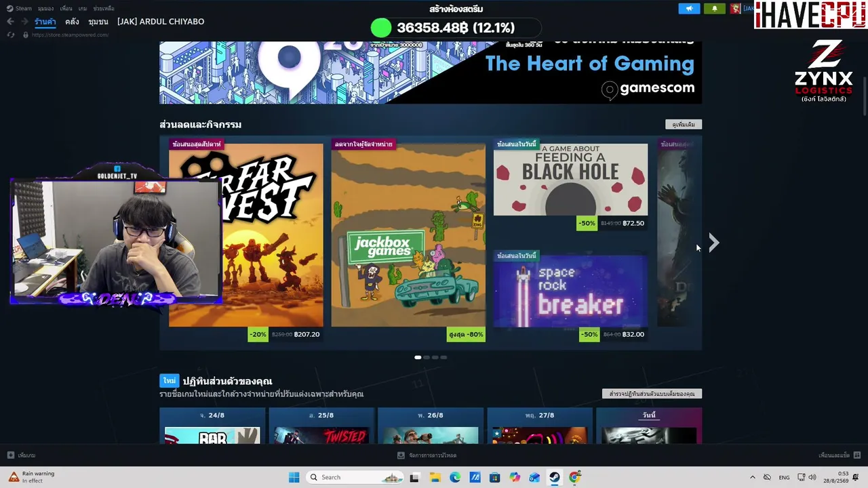Expand the hidden system tray icons chevron
Viewport: 868px width, 488px height.
(x=752, y=477)
